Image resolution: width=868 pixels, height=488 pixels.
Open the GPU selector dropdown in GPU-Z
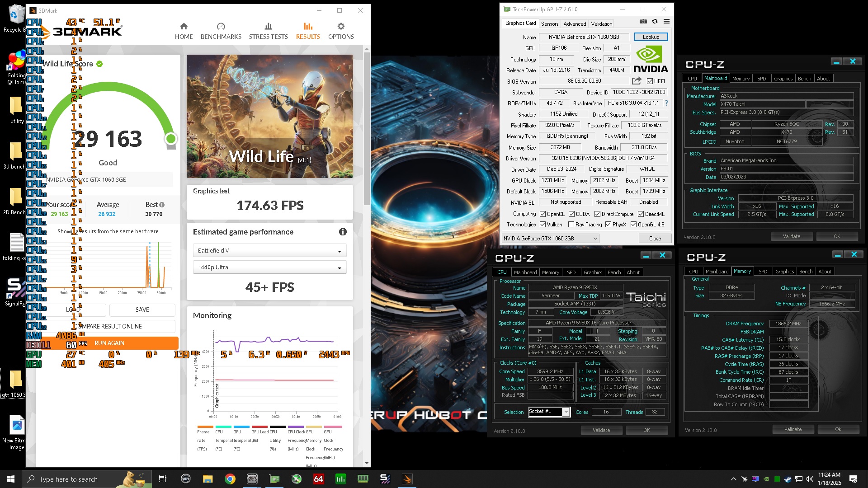point(550,238)
